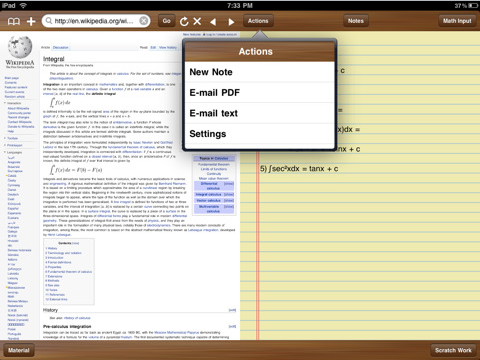Screen dimensions: 480x360
Task: Check the battery indicator icon
Action: (472, 5)
